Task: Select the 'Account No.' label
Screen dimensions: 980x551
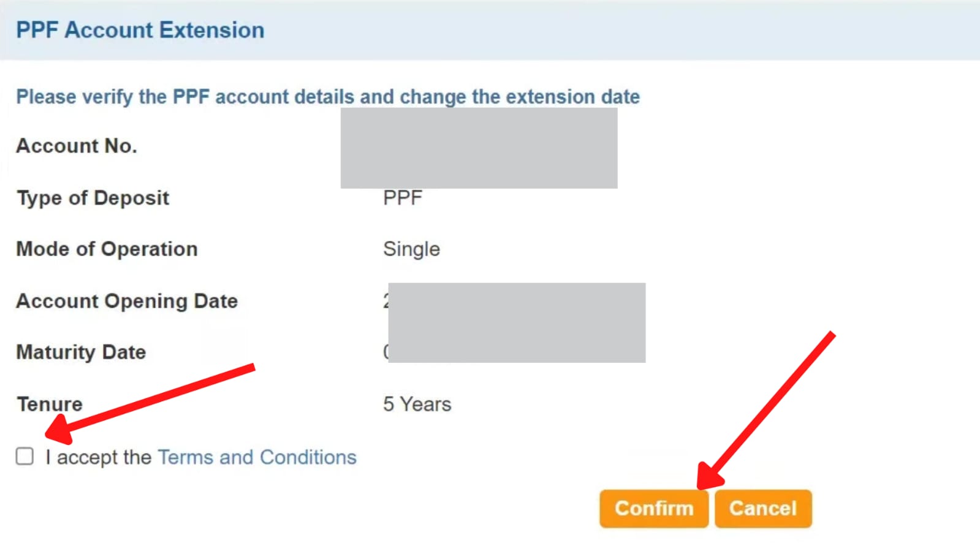Action: [x=76, y=146]
